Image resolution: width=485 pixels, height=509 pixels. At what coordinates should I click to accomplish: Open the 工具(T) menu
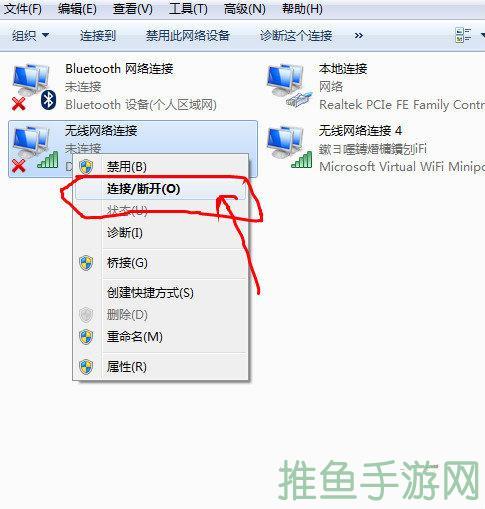(188, 9)
